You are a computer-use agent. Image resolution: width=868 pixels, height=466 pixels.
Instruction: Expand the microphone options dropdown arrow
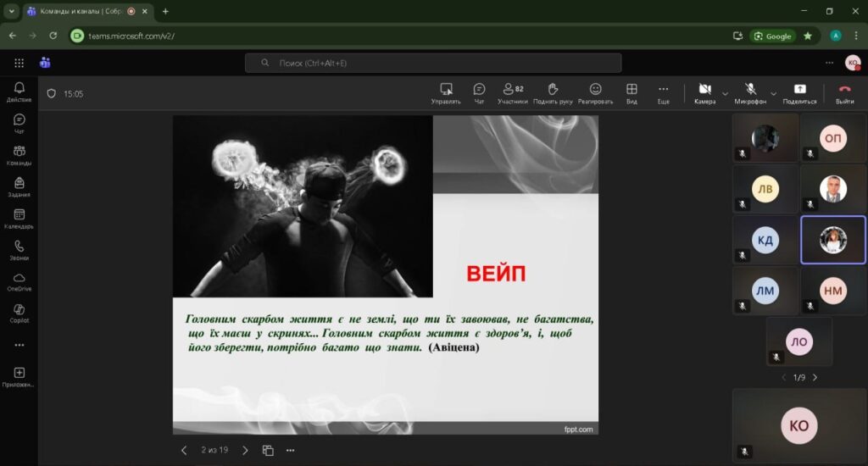(x=773, y=93)
